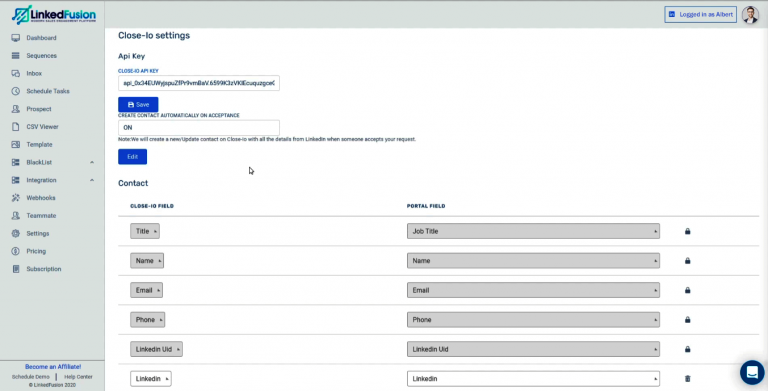
Task: Open Sequences in sidebar
Action: pyautogui.click(x=42, y=56)
